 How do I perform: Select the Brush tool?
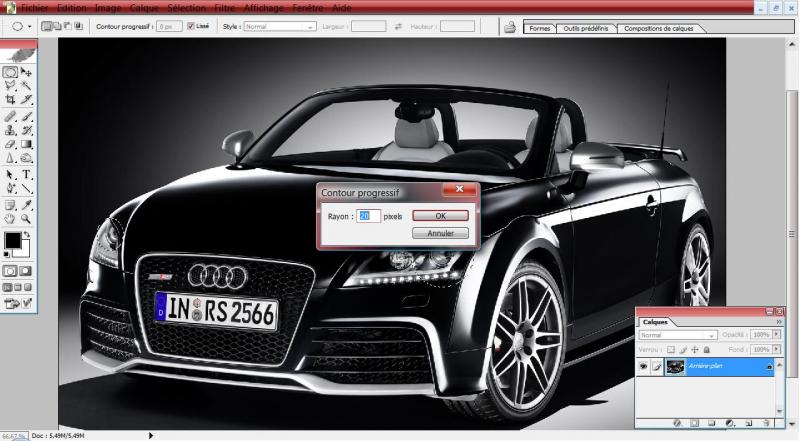26,117
